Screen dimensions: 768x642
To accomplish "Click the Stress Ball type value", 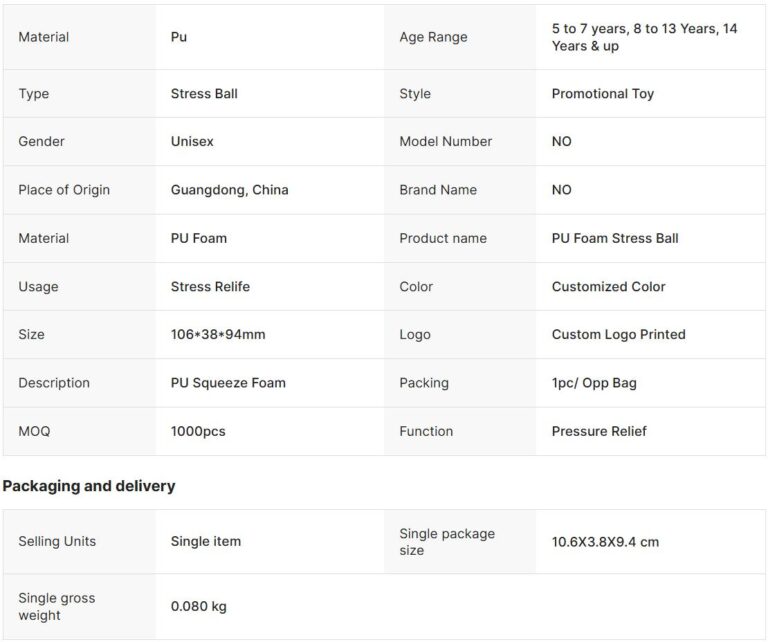I will (x=204, y=94).
